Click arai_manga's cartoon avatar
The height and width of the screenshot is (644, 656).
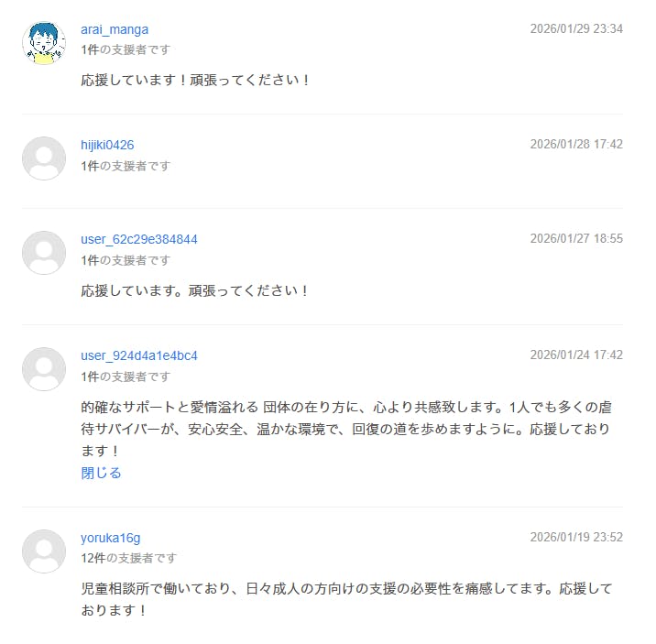coord(44,42)
